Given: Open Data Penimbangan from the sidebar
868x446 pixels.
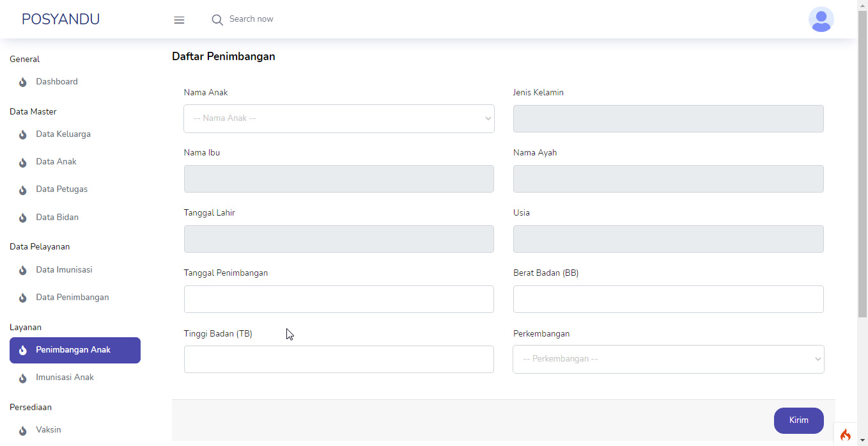Looking at the screenshot, I should tap(73, 297).
